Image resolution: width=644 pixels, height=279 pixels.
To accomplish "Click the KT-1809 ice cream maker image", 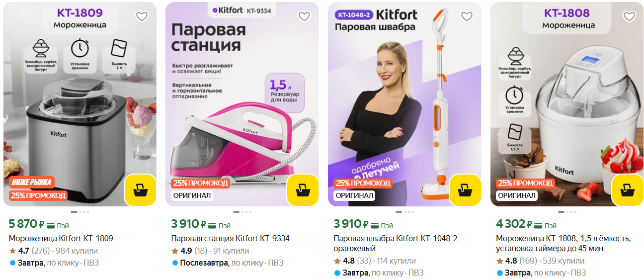I will tap(80, 104).
